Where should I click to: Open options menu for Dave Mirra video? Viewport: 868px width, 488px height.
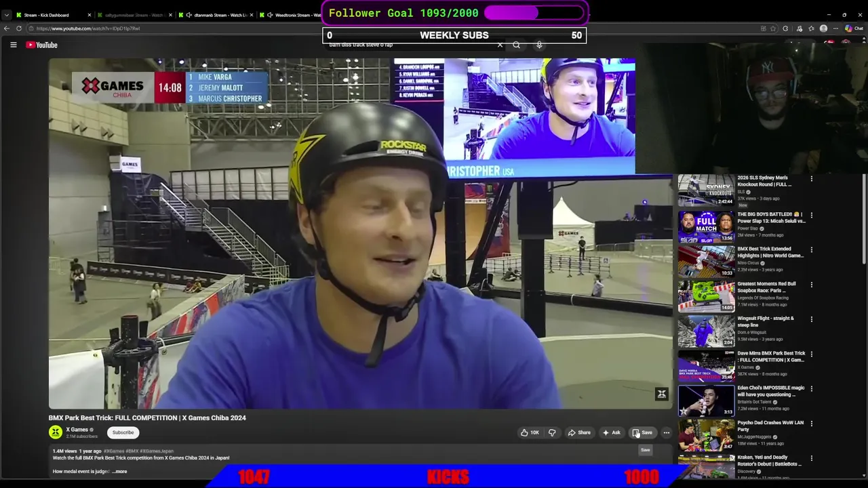click(x=812, y=354)
